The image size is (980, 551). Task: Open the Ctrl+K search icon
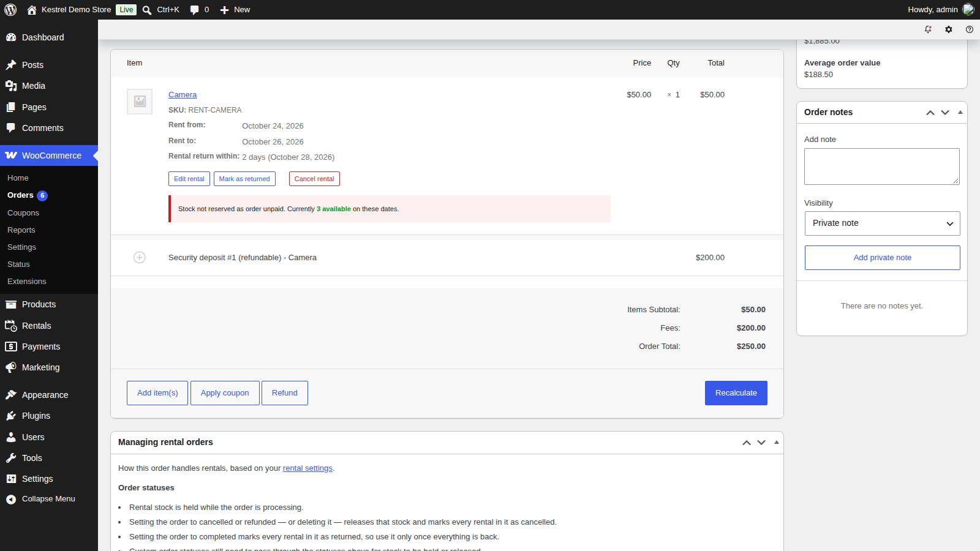pyautogui.click(x=147, y=10)
